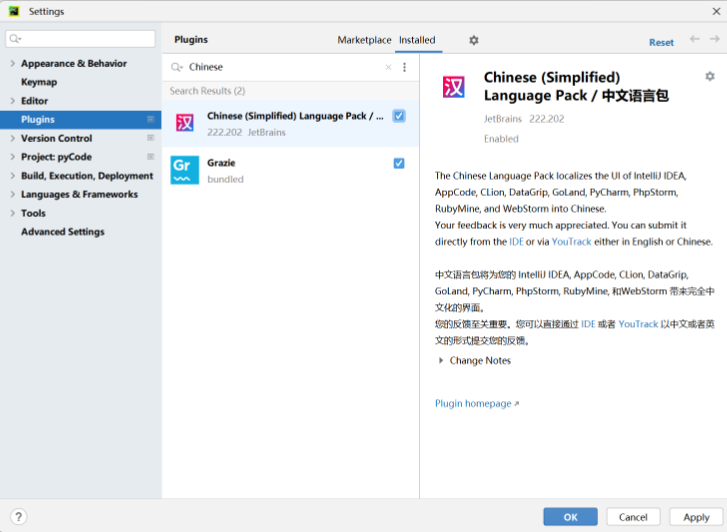The width and height of the screenshot is (727, 532).
Task: Navigate forward with the right arrow icon
Action: [714, 39]
